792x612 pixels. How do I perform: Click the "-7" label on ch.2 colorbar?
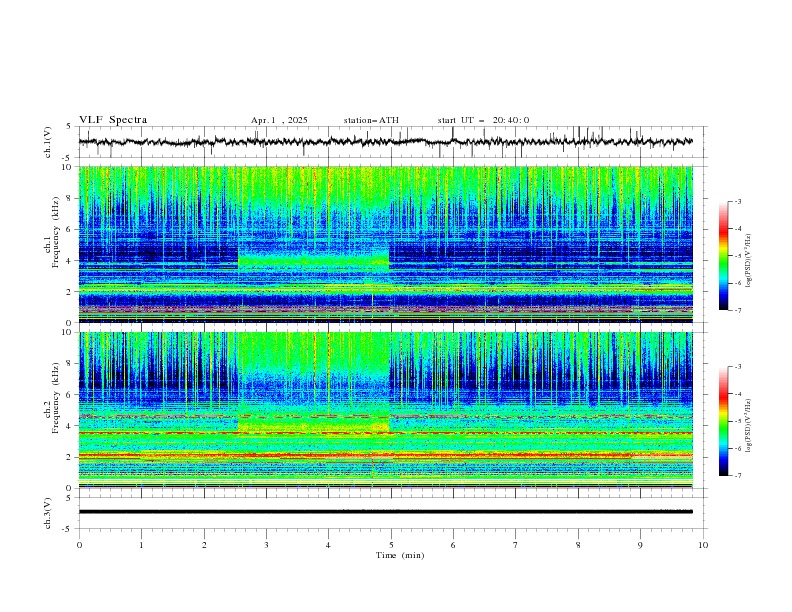pyautogui.click(x=738, y=476)
